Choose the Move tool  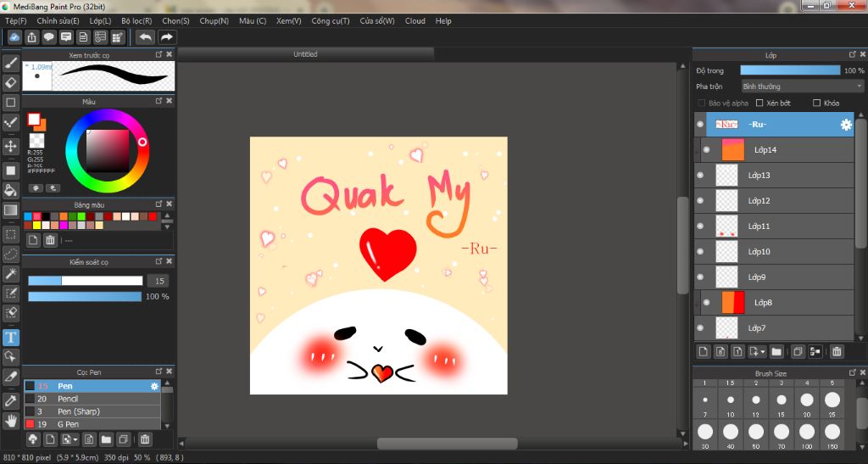pyautogui.click(x=11, y=146)
